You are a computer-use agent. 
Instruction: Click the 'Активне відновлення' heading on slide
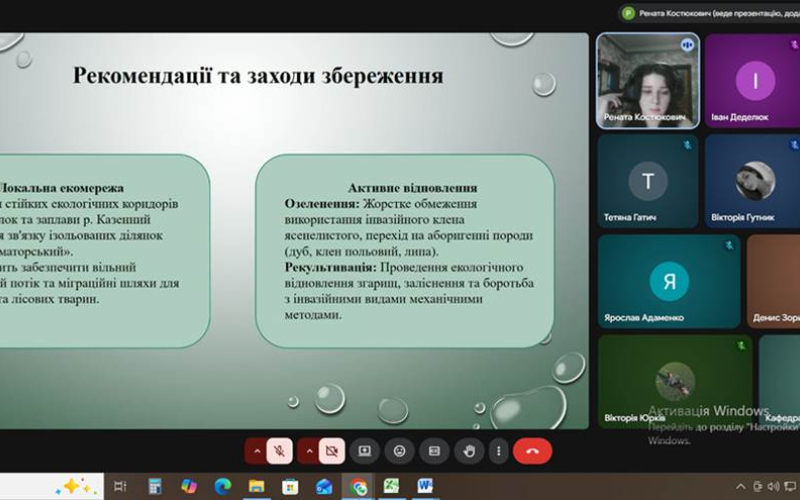[x=412, y=188]
